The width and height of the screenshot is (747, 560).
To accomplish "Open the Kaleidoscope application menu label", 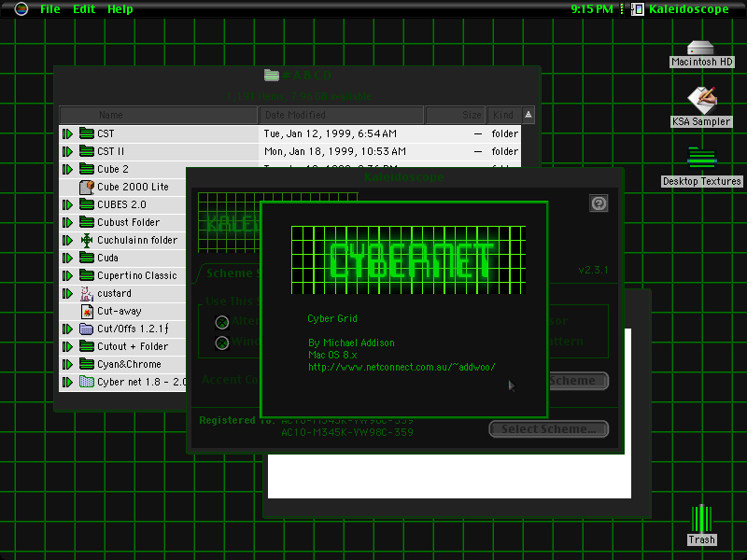I will pyautogui.click(x=688, y=9).
